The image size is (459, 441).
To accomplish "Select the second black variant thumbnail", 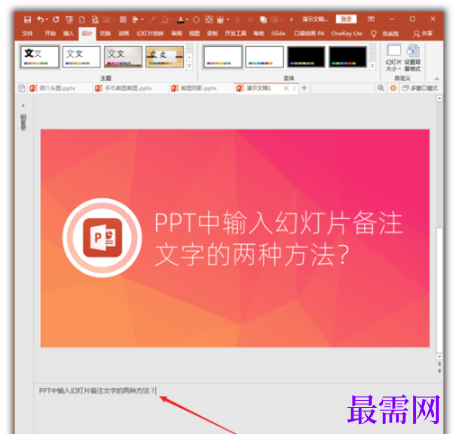I will (348, 57).
